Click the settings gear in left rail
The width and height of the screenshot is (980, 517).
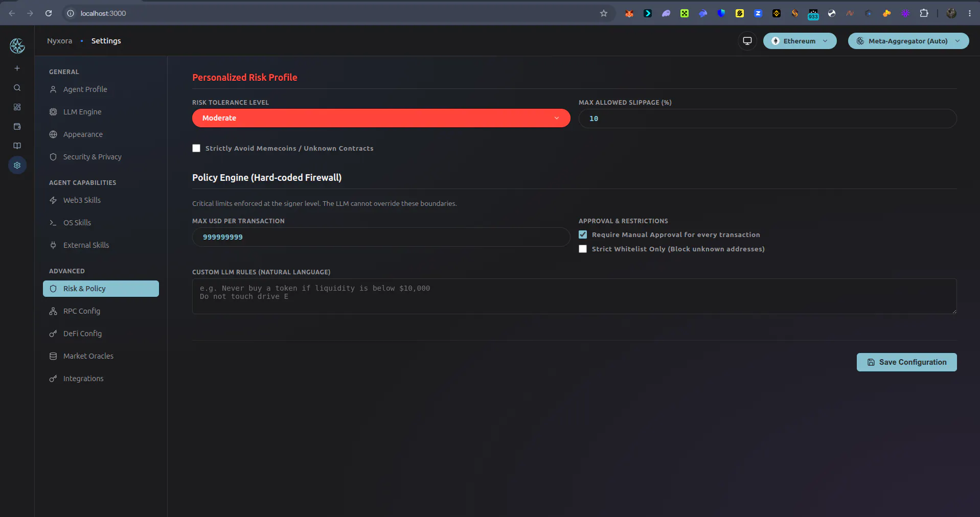(17, 166)
